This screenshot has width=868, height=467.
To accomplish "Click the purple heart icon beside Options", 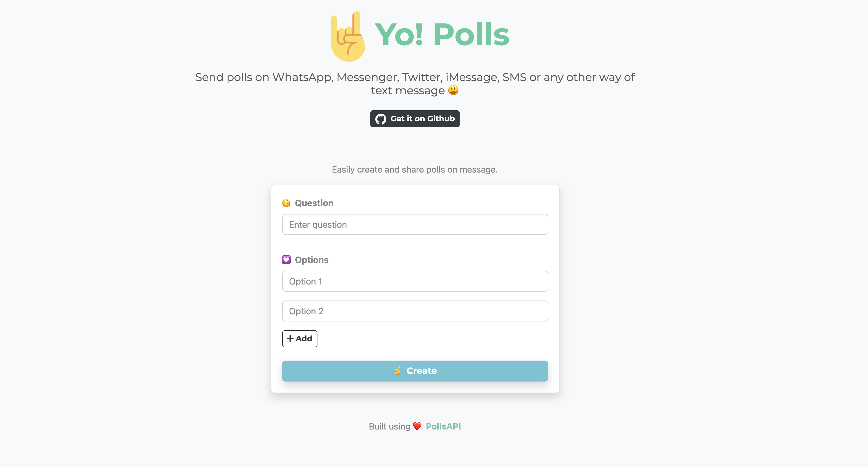I will pos(286,260).
